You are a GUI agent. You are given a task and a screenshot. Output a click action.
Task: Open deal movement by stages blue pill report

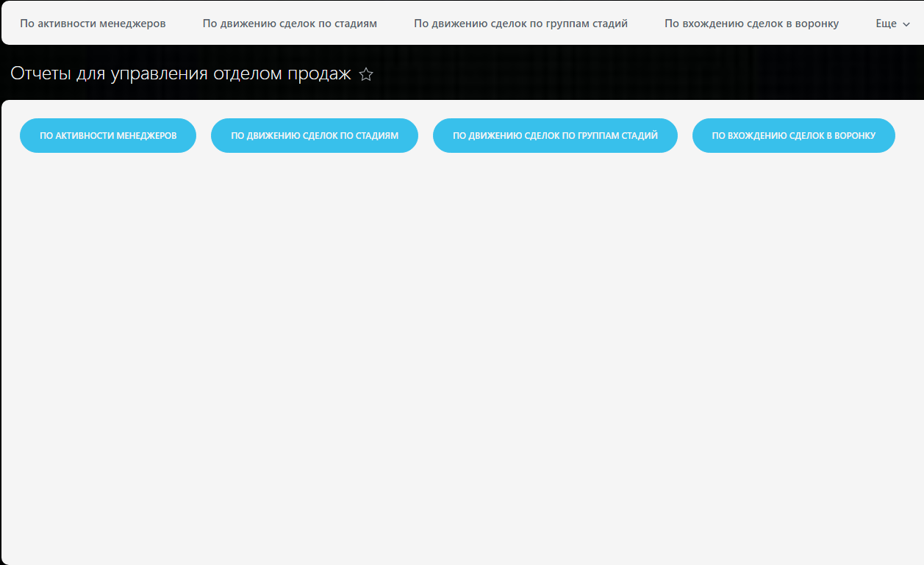315,136
